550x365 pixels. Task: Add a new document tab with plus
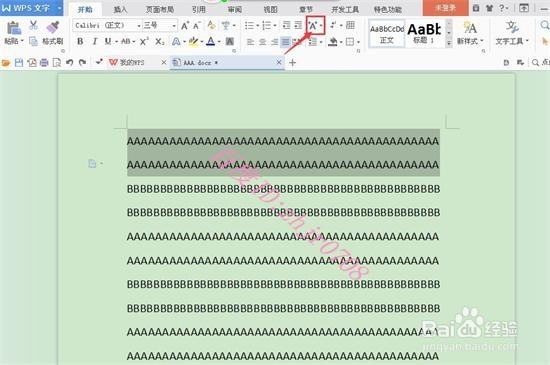pyautogui.click(x=293, y=63)
